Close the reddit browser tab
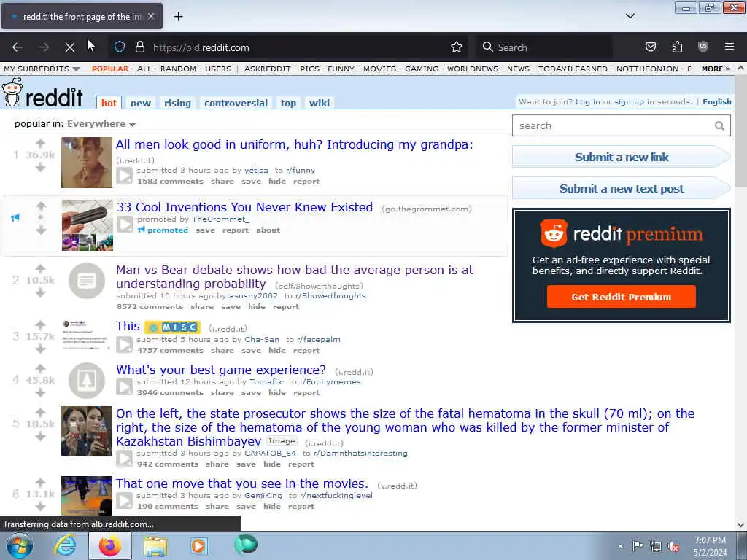 point(151,16)
